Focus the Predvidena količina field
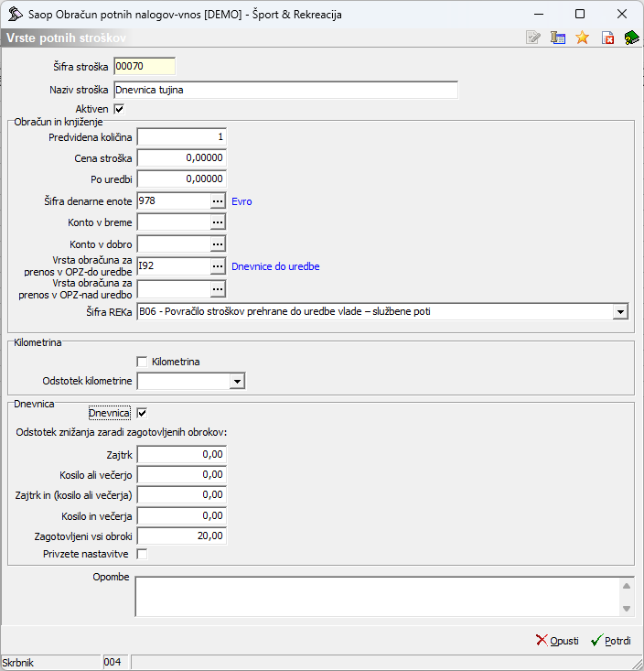Image resolution: width=644 pixels, height=671 pixels. (182, 137)
